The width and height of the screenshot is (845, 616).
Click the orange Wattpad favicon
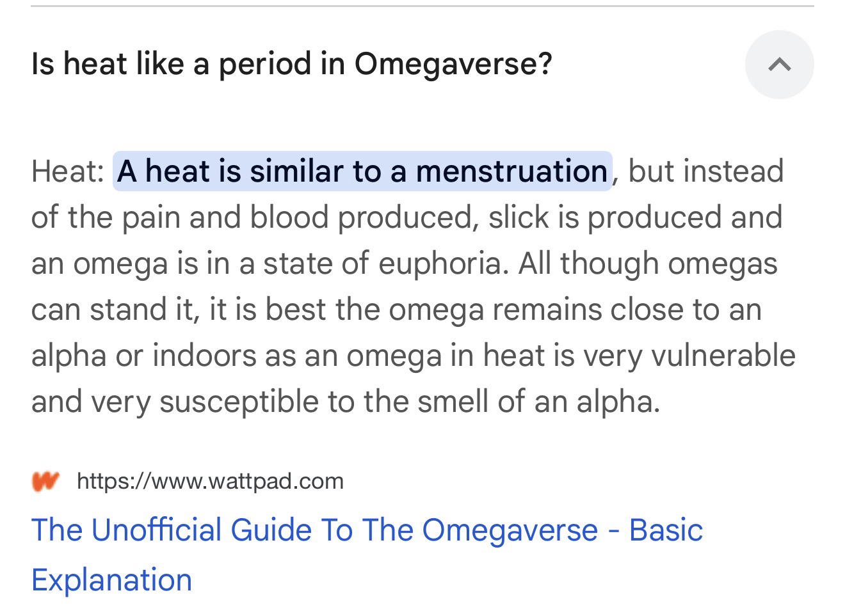pos(45,481)
